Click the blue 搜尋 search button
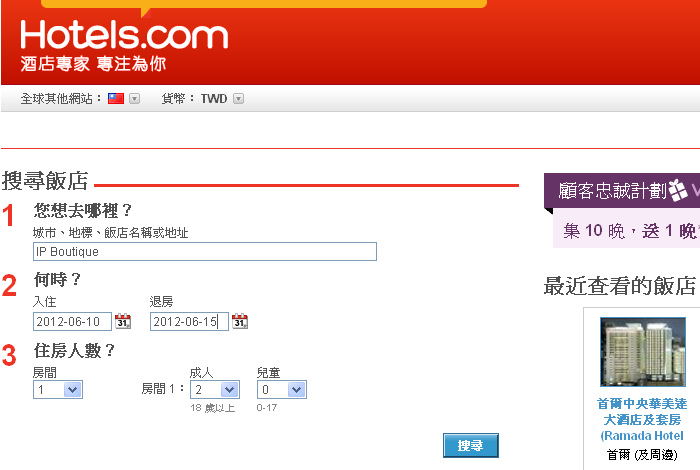Image resolution: width=700 pixels, height=470 pixels. pos(471,445)
